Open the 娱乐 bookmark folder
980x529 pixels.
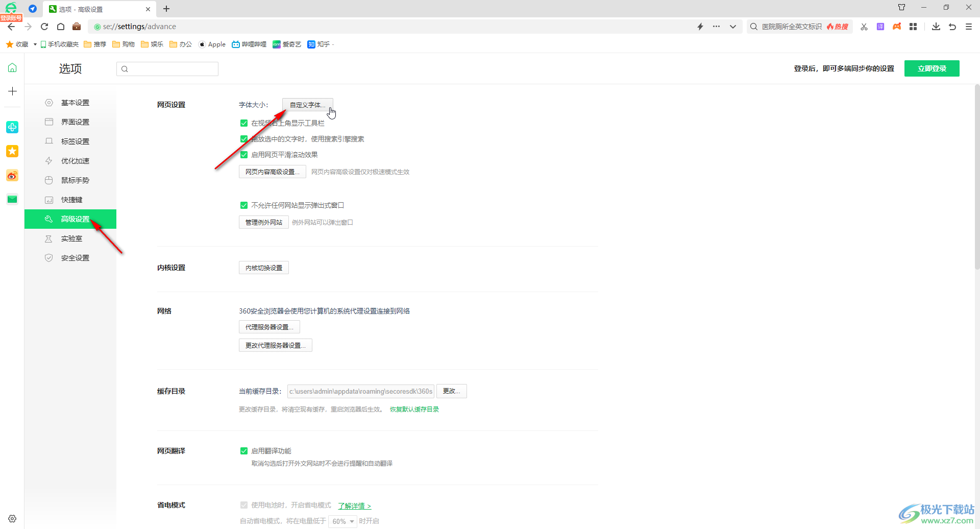tap(152, 44)
